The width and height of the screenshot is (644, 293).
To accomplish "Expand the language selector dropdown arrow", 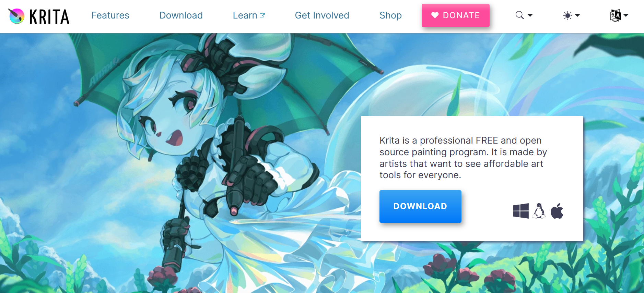I will point(626,15).
